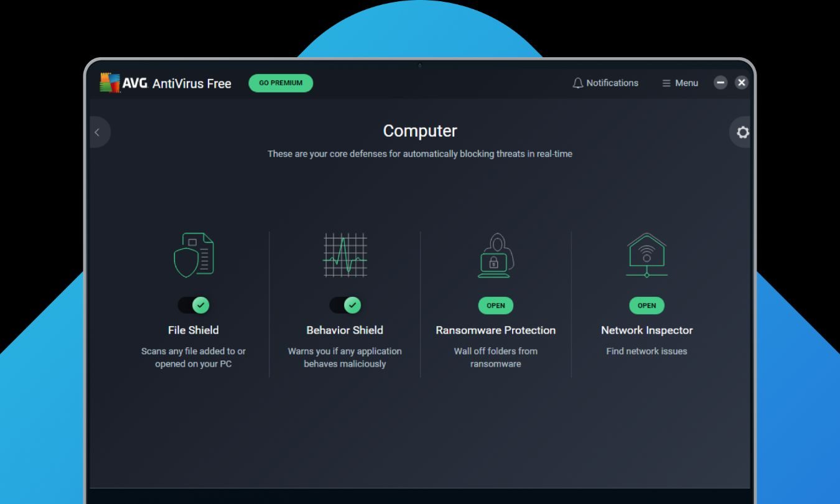Go back using the left arrow
The image size is (840, 504).
coord(98,132)
